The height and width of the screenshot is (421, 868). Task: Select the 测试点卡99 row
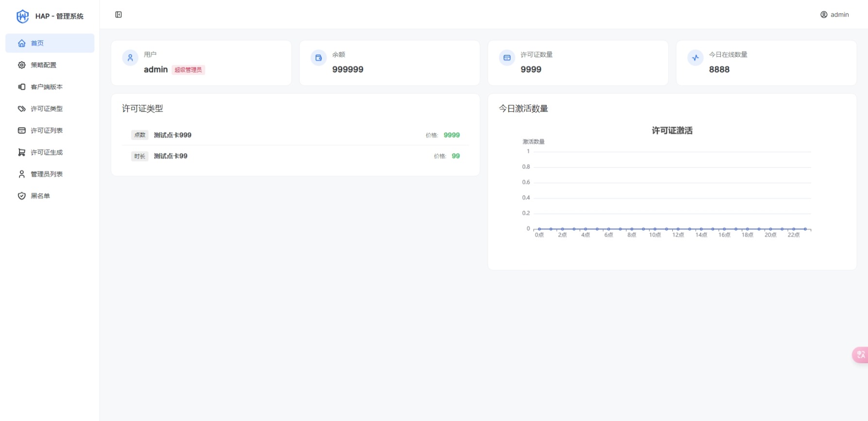[295, 156]
